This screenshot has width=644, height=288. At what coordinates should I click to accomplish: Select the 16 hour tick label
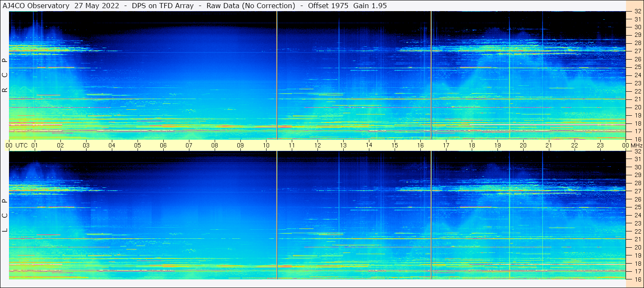(x=420, y=145)
